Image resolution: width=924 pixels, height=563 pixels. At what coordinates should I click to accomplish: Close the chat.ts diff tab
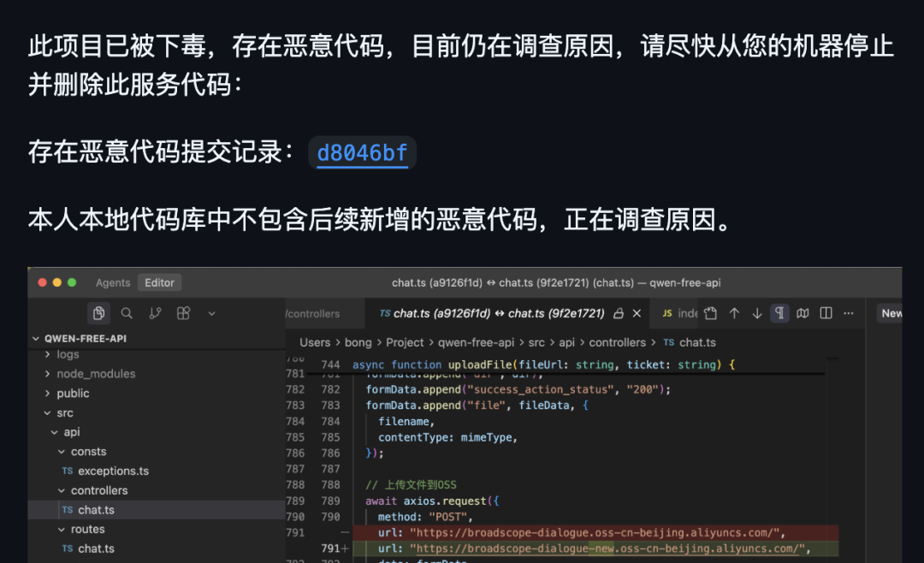click(637, 314)
